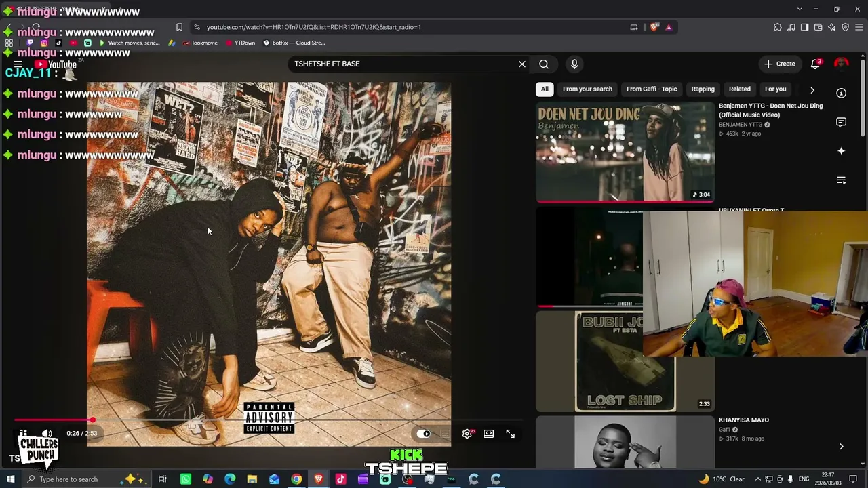Open 'Benjamen YTTG - Doen Net Jou Ding' title link
This screenshot has width=868, height=488.
pyautogui.click(x=770, y=110)
